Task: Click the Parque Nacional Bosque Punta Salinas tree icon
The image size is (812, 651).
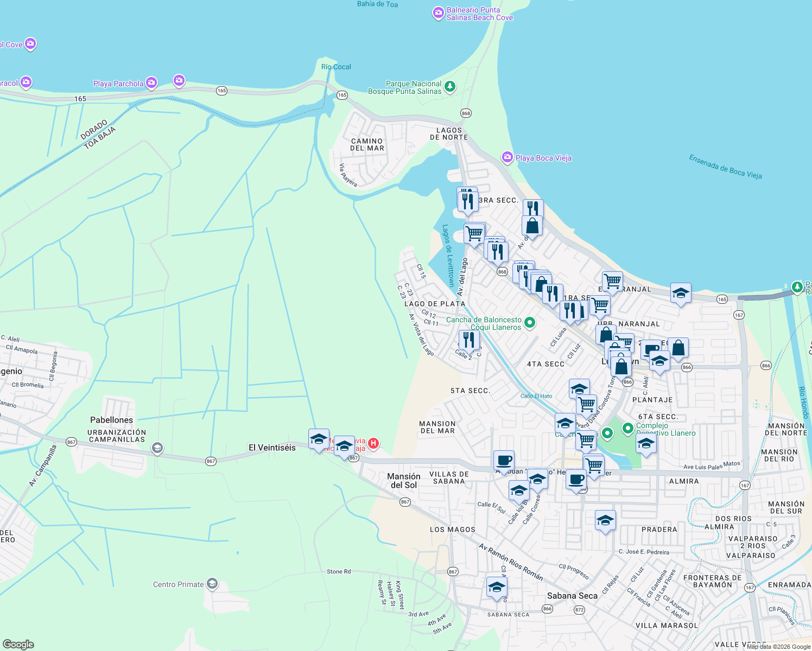Action: click(x=449, y=86)
